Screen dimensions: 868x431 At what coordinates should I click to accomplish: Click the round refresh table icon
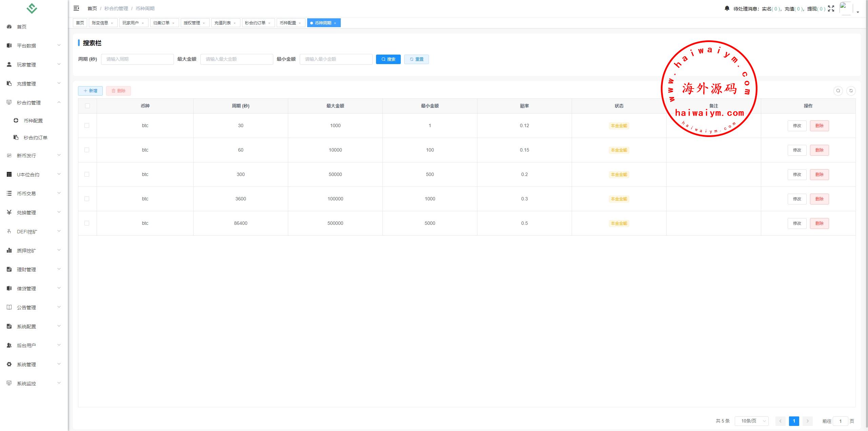851,91
